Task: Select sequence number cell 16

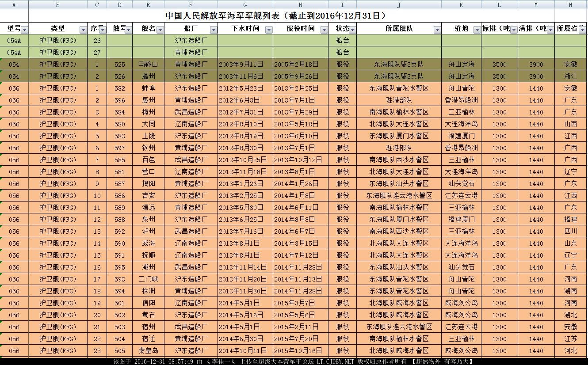Action: 97,267
